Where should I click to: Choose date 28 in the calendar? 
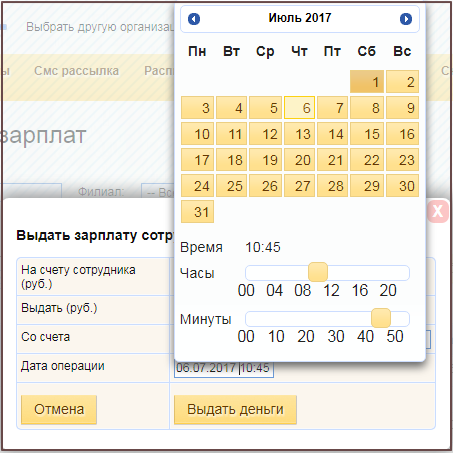pos(332,186)
